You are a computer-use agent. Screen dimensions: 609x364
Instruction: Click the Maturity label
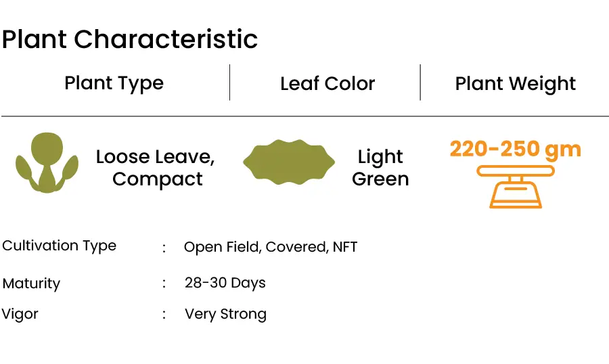31,283
